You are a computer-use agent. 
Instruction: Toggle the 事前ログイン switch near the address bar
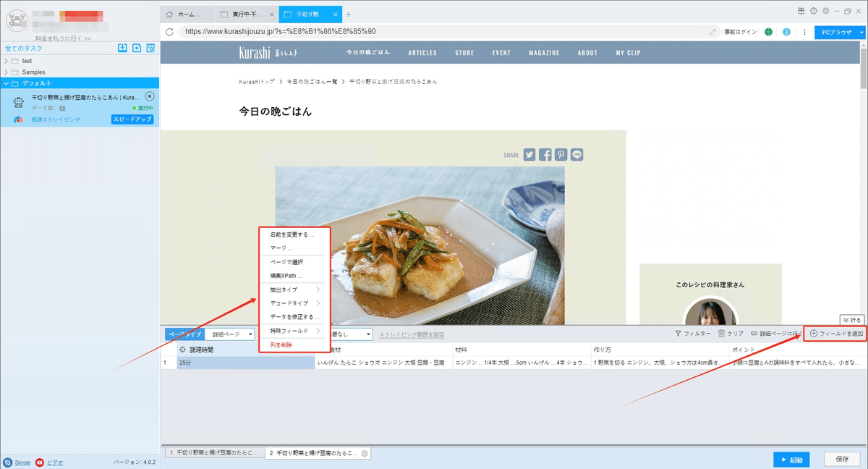[x=741, y=32]
